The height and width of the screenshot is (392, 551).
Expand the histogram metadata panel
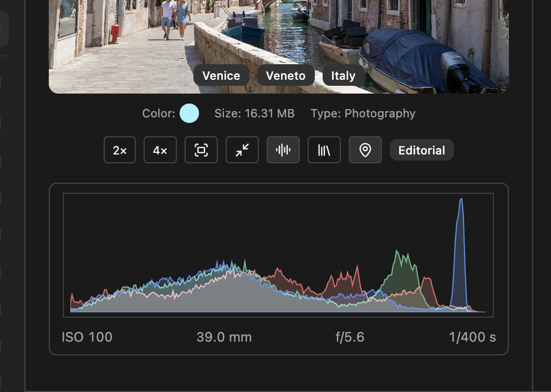click(x=278, y=269)
